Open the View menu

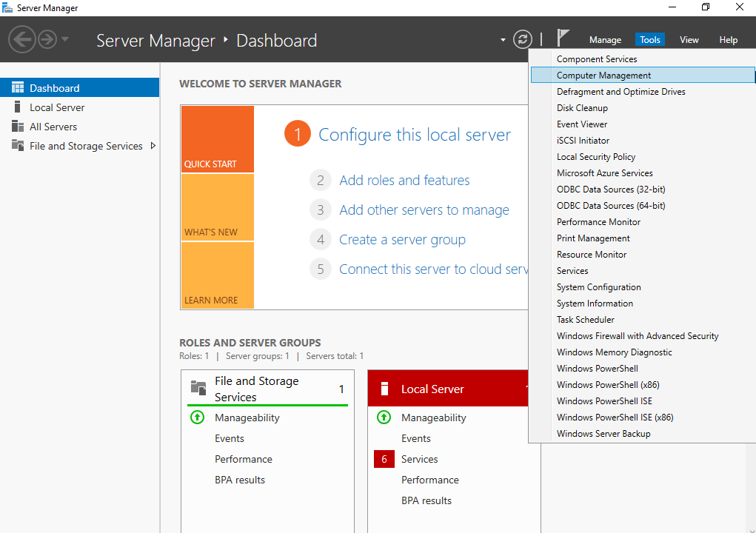(689, 40)
